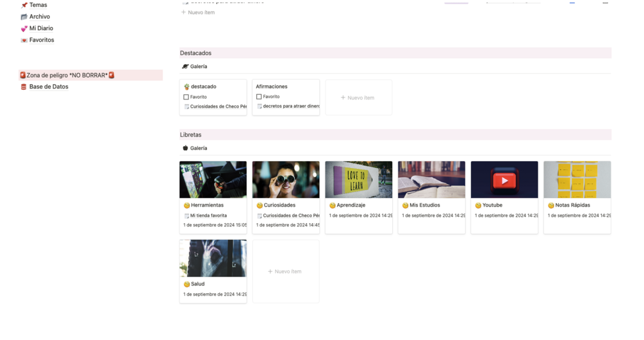Click the Libretas section heading

pos(190,135)
